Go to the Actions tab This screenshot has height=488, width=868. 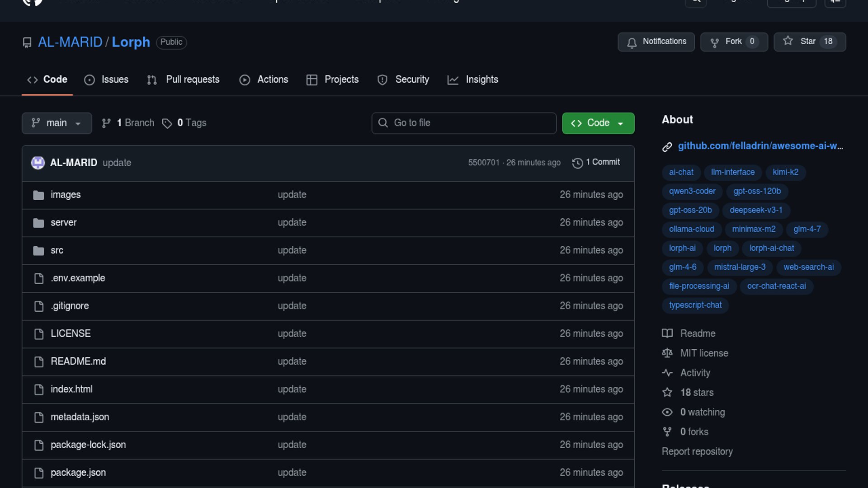pyautogui.click(x=264, y=80)
